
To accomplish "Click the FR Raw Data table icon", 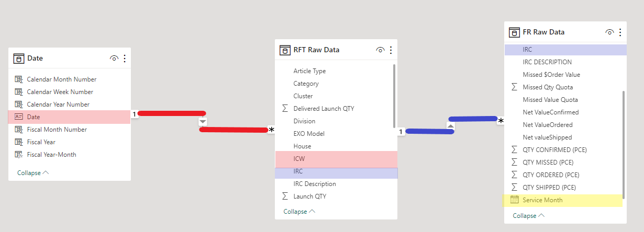I will tap(515, 32).
